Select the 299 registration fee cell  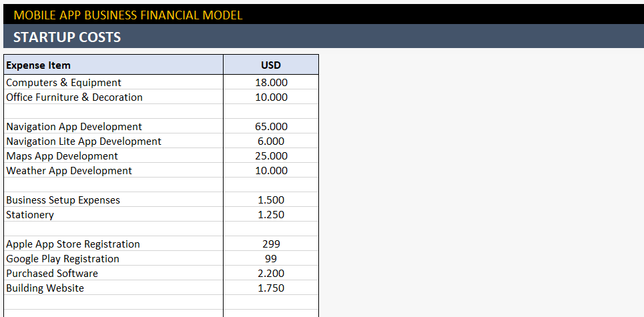pos(271,244)
